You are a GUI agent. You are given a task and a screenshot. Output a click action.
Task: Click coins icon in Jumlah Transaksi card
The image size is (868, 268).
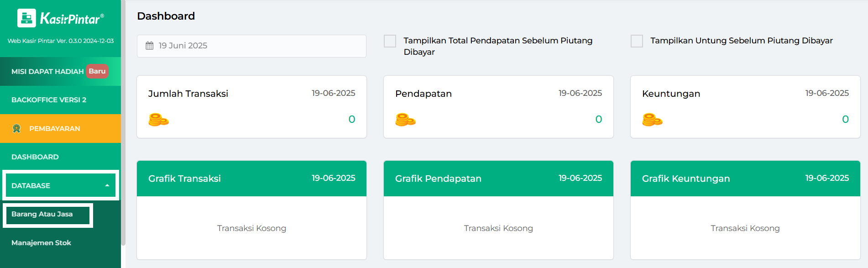pyautogui.click(x=158, y=120)
